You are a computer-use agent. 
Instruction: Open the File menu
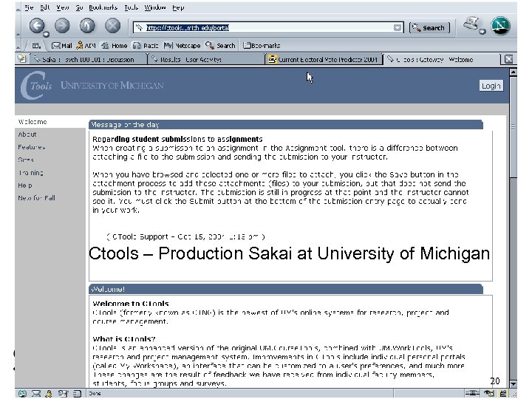click(29, 7)
